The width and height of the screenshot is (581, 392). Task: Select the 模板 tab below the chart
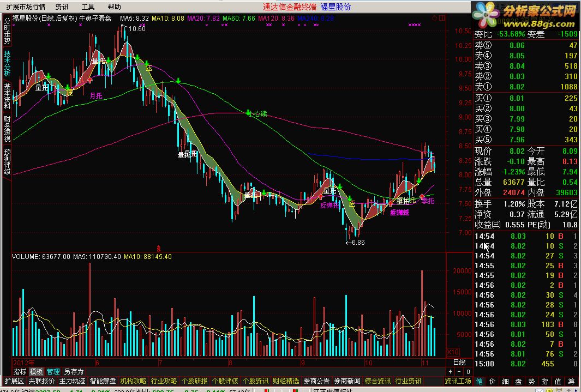tap(37, 372)
